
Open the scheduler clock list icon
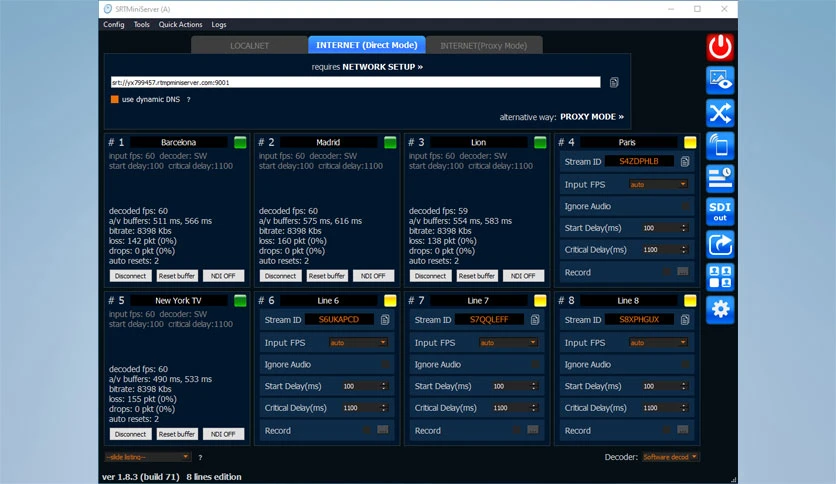pos(720,178)
